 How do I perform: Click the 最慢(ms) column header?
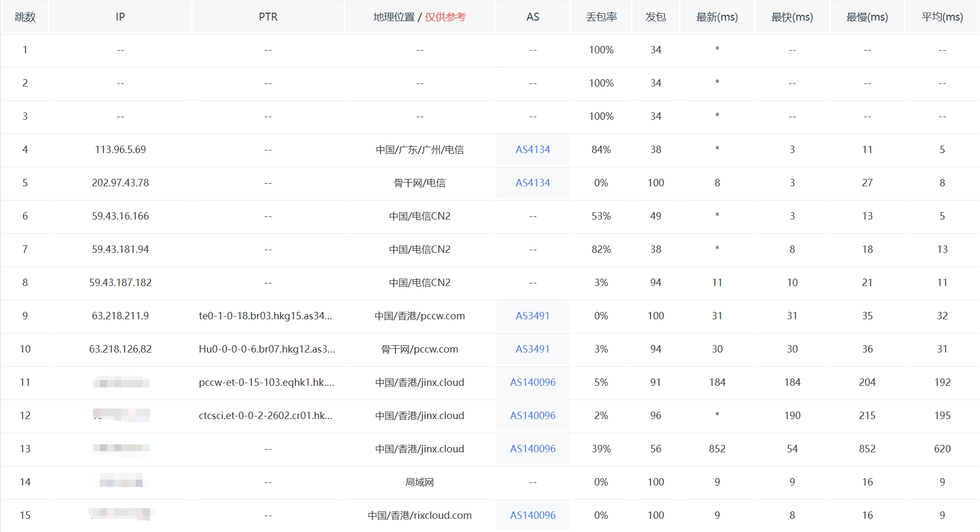coord(867,17)
